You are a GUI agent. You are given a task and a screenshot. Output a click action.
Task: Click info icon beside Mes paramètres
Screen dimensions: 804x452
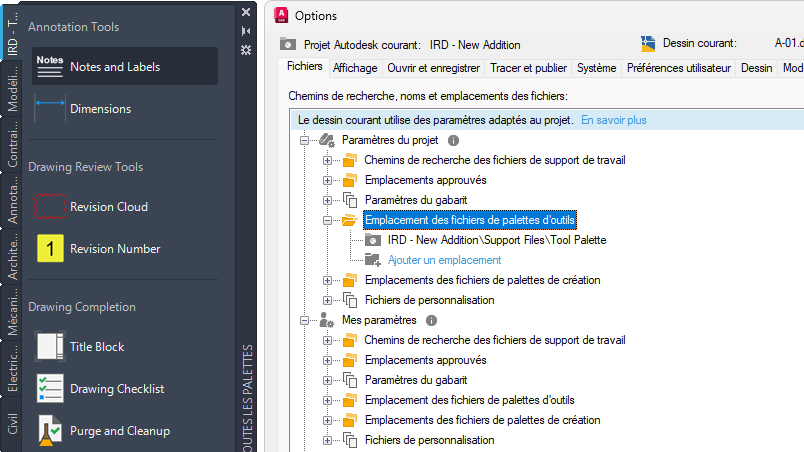pyautogui.click(x=431, y=320)
